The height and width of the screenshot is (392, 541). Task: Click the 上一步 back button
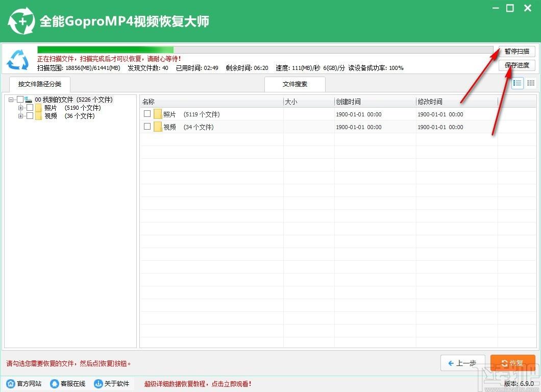point(463,363)
